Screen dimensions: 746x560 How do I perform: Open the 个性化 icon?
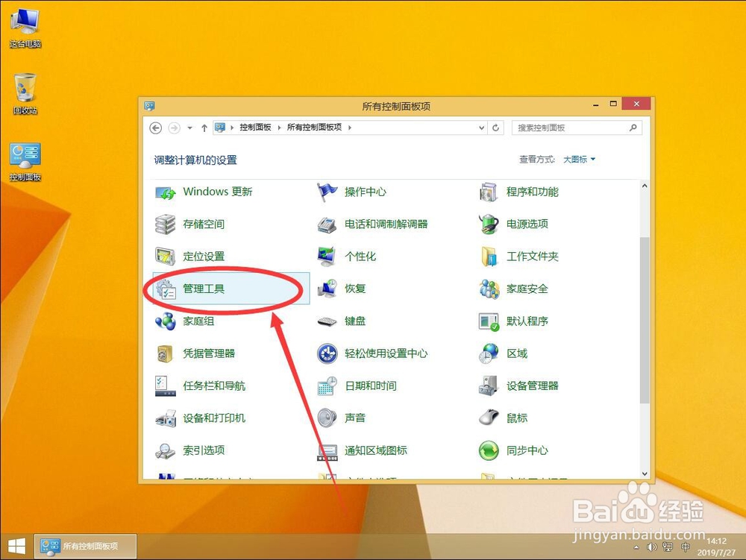point(327,257)
